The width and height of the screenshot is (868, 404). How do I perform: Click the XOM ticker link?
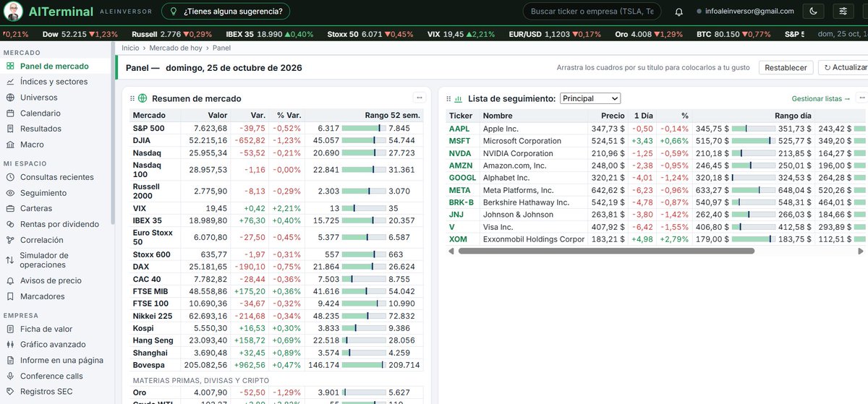pyautogui.click(x=458, y=238)
